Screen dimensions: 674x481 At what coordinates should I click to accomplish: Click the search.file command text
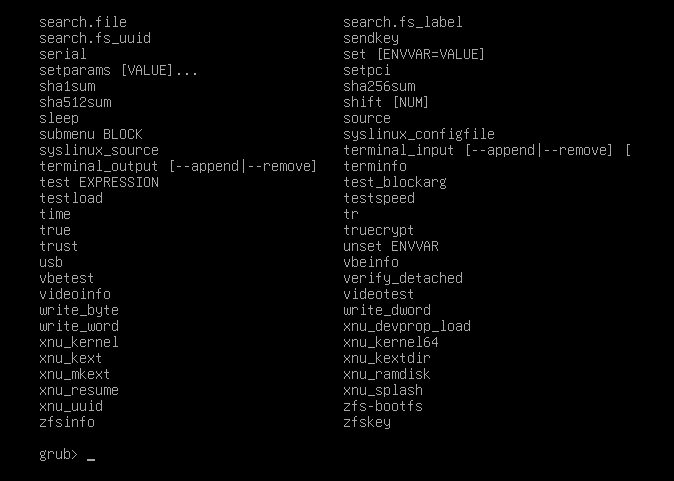pos(83,22)
